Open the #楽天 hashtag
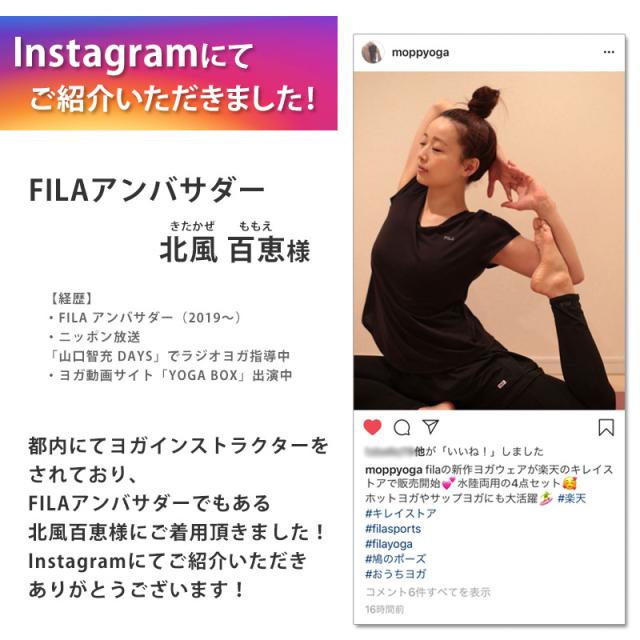 [x=571, y=498]
